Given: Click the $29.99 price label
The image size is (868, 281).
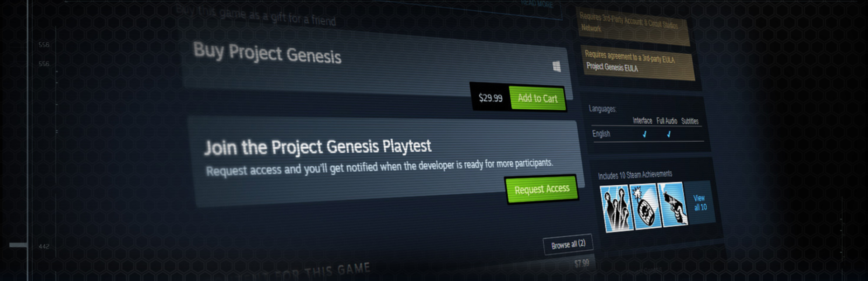Looking at the screenshot, I should (x=491, y=98).
